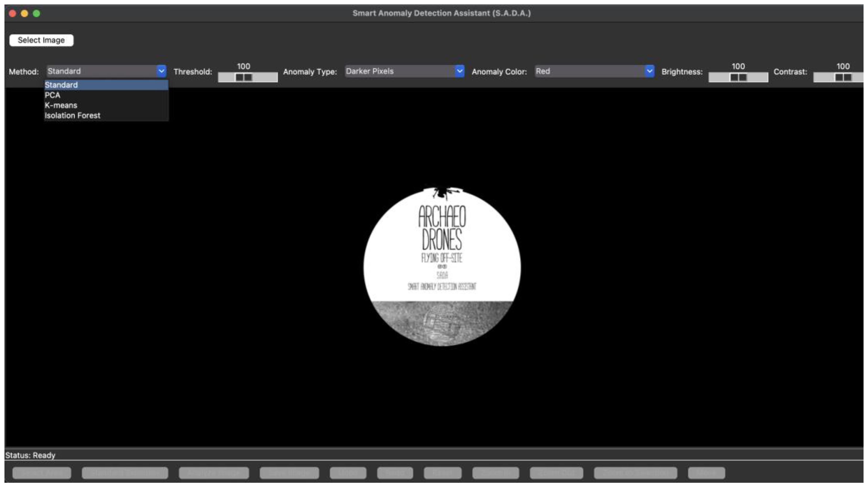Click the yellow minimize window button
The width and height of the screenshot is (868, 488).
point(24,13)
